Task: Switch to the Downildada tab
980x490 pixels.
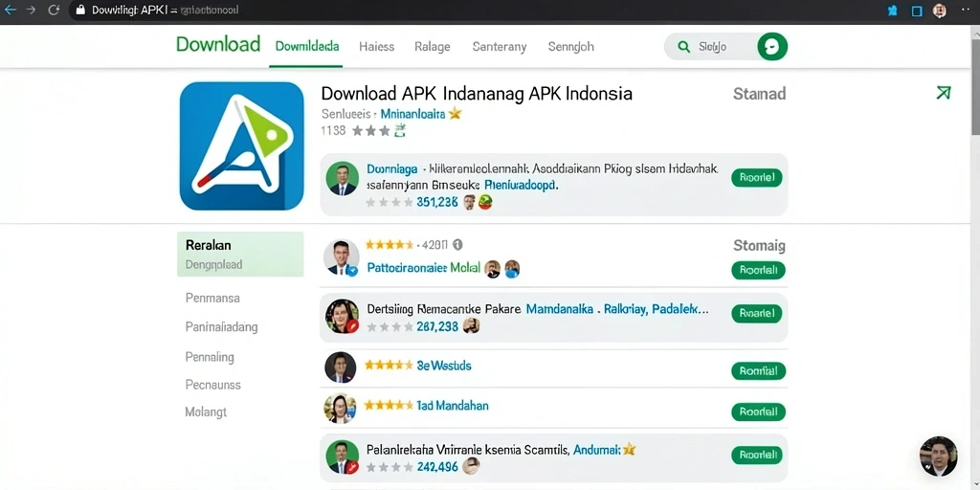Action: (307, 46)
